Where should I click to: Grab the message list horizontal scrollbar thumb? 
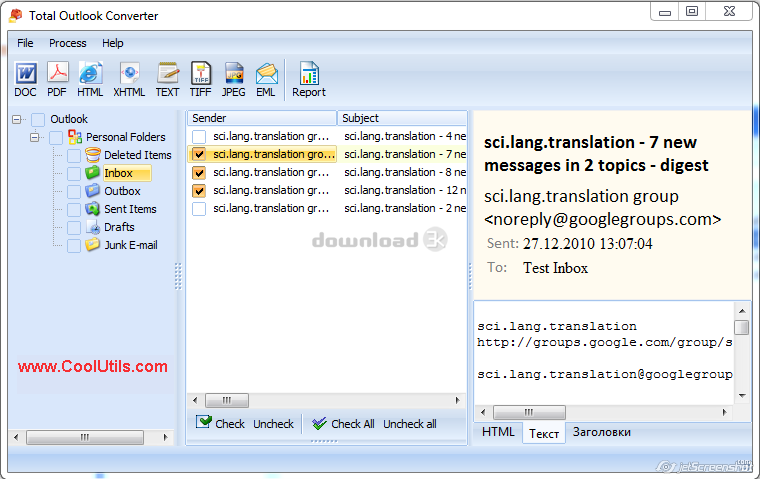227,400
